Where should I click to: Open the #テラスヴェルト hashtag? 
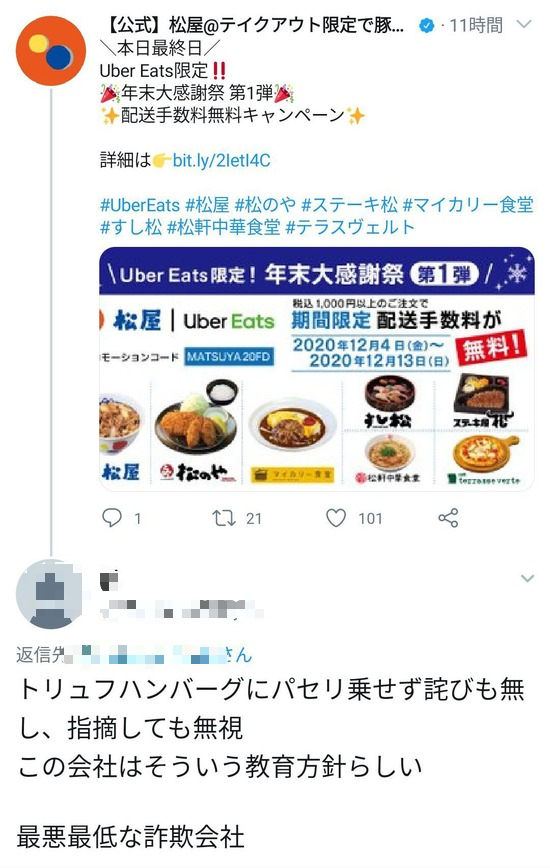point(350,228)
